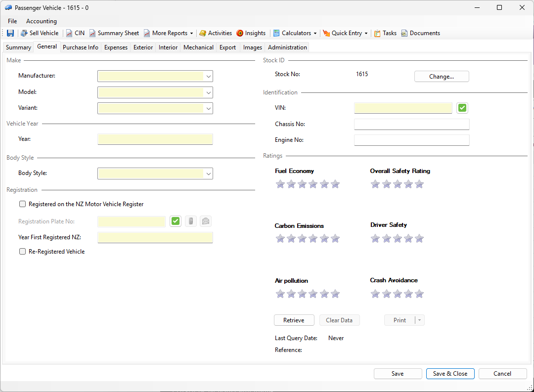Switch to the Exterior tab

(143, 47)
